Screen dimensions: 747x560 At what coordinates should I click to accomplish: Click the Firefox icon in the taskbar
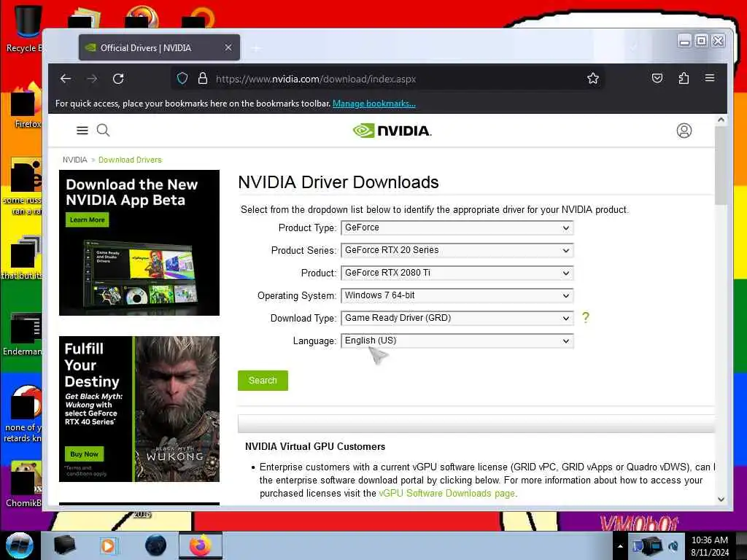[200, 545]
